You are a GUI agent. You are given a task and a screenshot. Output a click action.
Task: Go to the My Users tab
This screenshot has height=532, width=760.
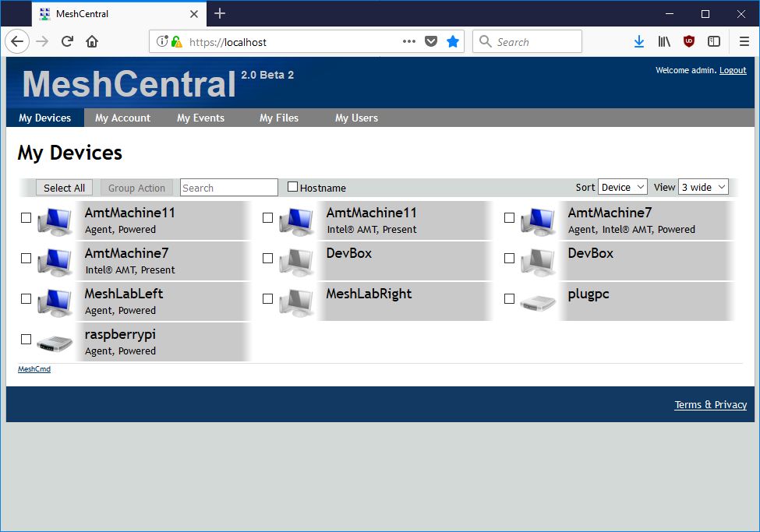[x=356, y=118]
